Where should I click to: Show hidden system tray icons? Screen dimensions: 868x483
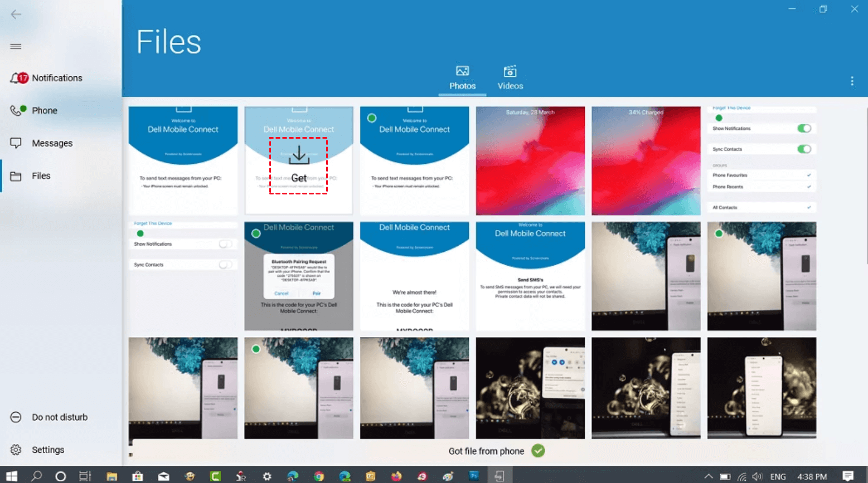708,476
